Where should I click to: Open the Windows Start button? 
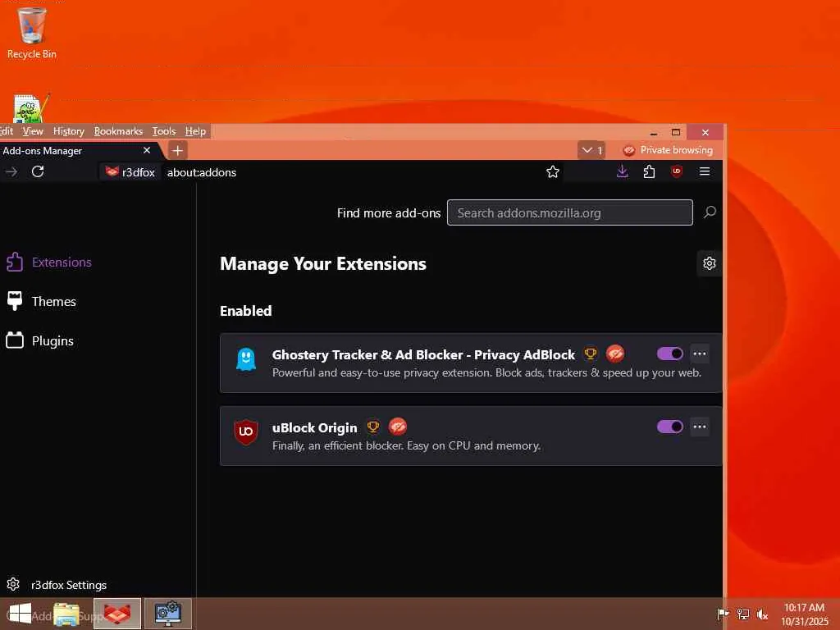pyautogui.click(x=20, y=614)
